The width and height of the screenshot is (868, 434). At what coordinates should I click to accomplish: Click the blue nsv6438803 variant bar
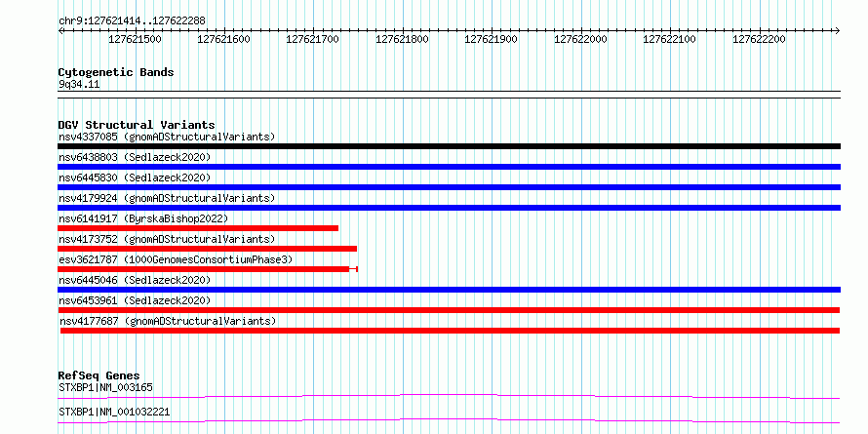pos(449,167)
